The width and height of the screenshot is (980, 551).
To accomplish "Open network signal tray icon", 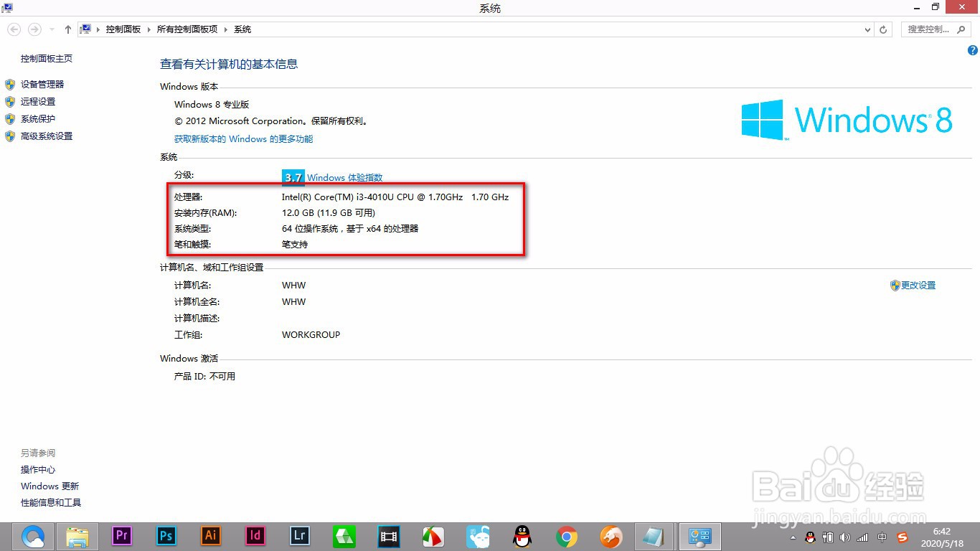I will pos(863,537).
